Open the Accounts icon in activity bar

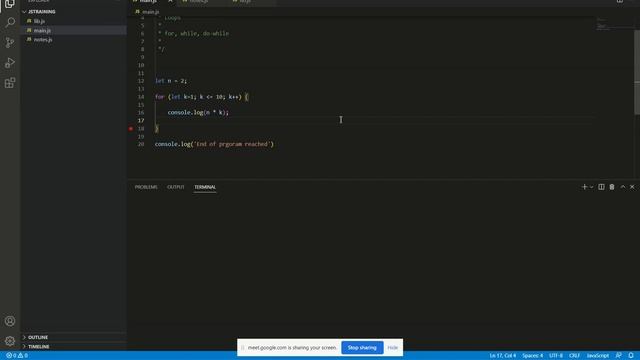[10, 321]
